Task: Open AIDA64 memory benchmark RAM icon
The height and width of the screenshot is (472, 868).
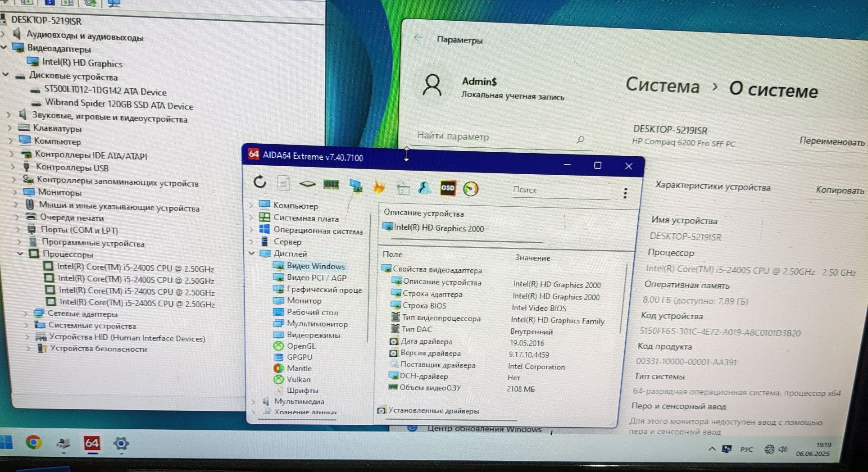Action: click(x=331, y=184)
